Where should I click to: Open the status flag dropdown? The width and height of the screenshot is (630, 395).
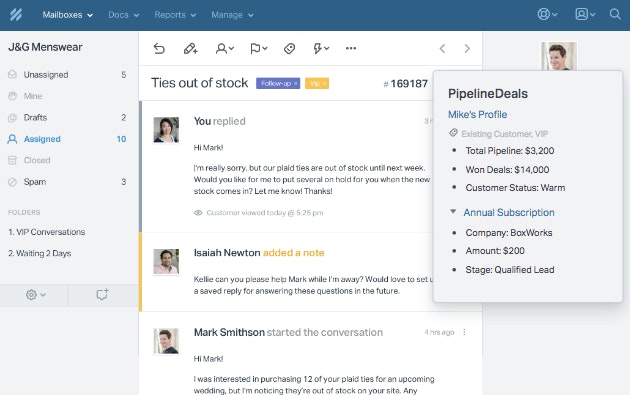[x=258, y=49]
